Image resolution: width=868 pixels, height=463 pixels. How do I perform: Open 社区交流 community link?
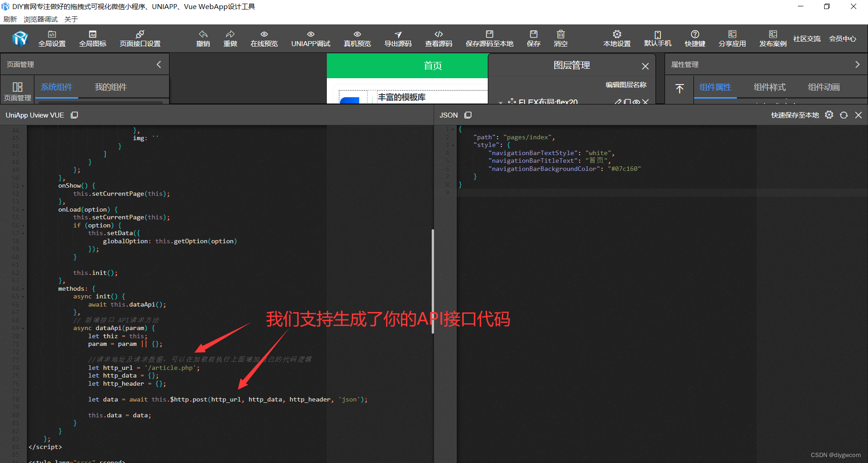pyautogui.click(x=807, y=39)
